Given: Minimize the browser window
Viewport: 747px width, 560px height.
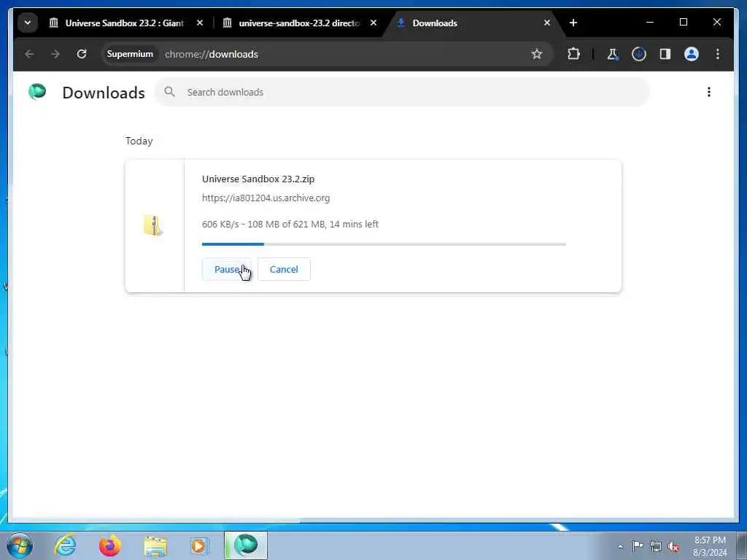Looking at the screenshot, I should point(650,22).
